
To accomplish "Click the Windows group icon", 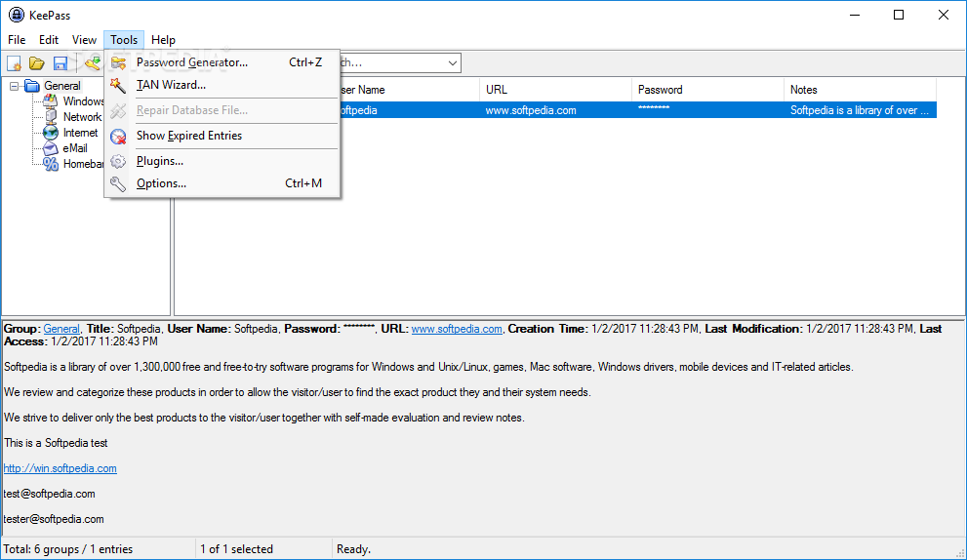I will [x=51, y=101].
